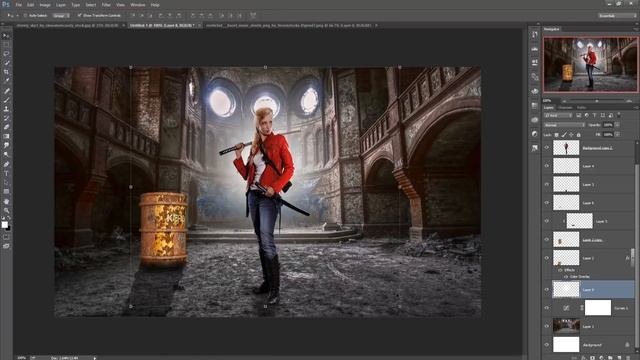Viewport: 640px width, 360px height.
Task: Click the foreground color swatch
Action: [x=4, y=224]
